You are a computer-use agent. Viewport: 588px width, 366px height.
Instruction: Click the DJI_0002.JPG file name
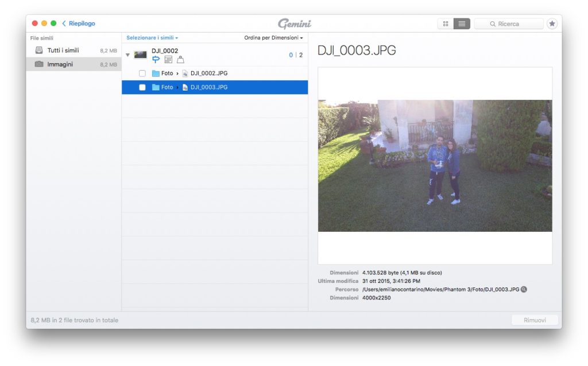point(209,73)
